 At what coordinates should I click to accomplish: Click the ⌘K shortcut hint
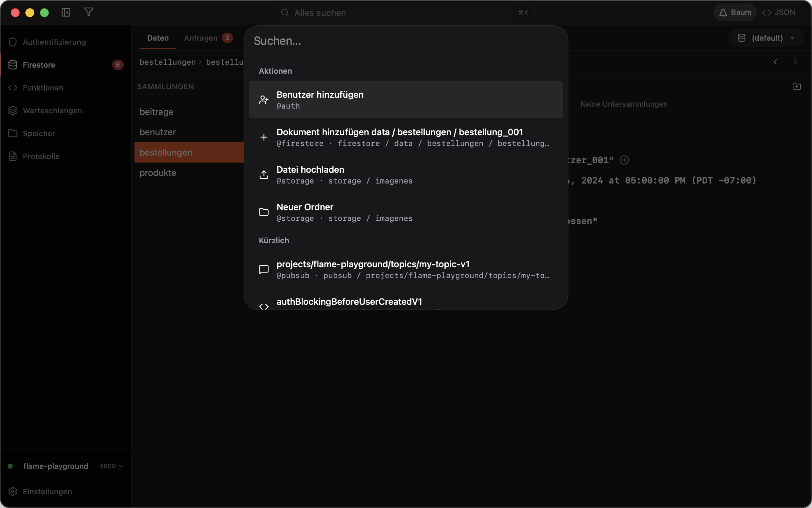(x=523, y=12)
